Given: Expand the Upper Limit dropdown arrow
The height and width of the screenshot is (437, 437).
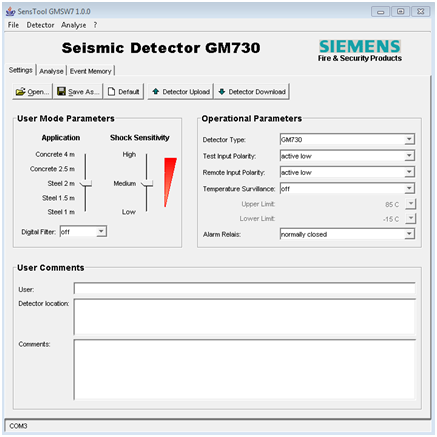Looking at the screenshot, I should click(x=411, y=204).
